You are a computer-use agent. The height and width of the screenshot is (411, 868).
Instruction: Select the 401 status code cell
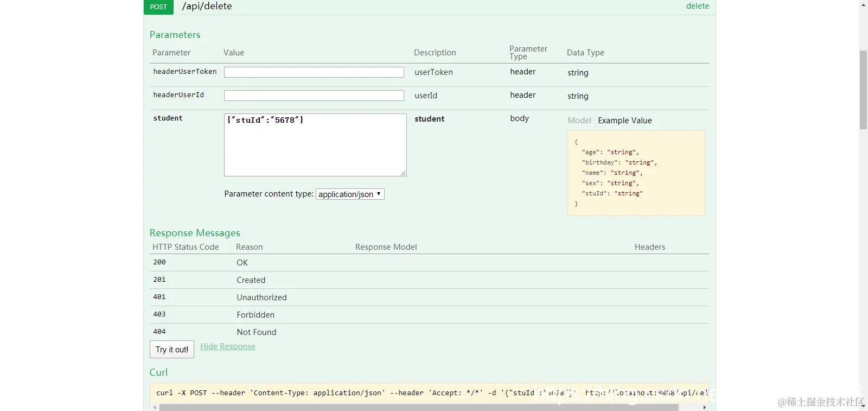[x=159, y=297]
